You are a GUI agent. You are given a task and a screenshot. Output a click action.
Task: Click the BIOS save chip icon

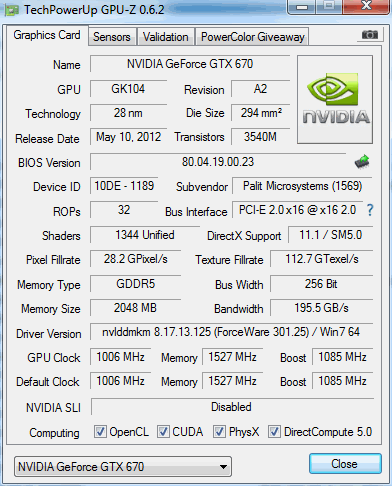362,162
